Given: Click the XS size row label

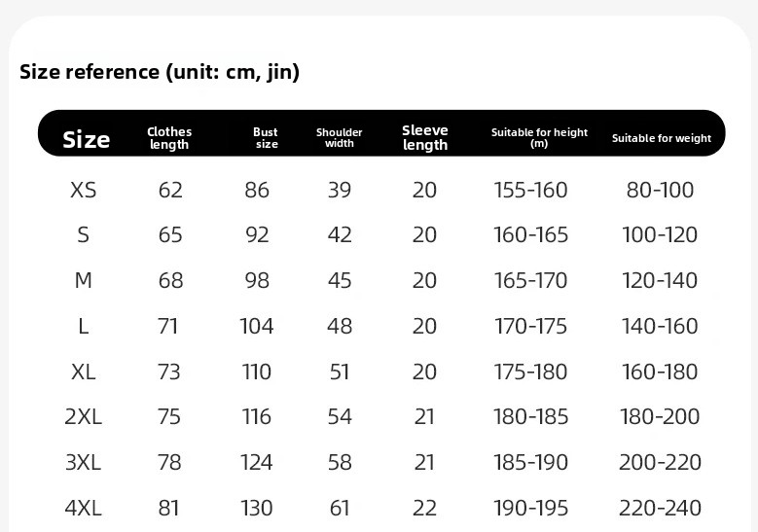Looking at the screenshot, I should [x=84, y=190].
